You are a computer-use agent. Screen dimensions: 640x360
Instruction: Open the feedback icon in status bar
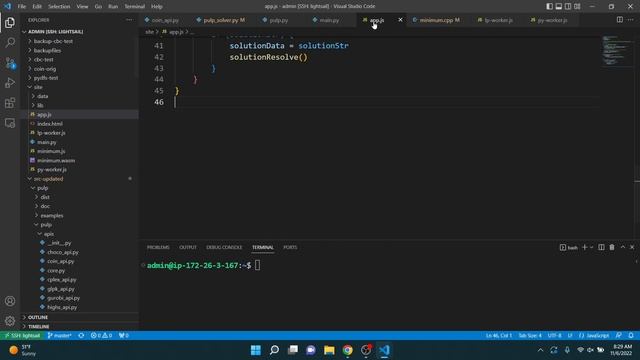[619, 336]
